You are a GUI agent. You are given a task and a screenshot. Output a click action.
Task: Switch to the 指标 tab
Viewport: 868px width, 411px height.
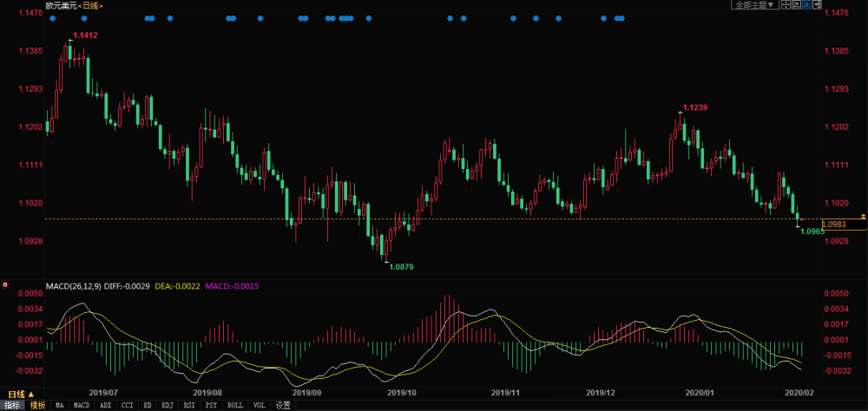(x=11, y=405)
